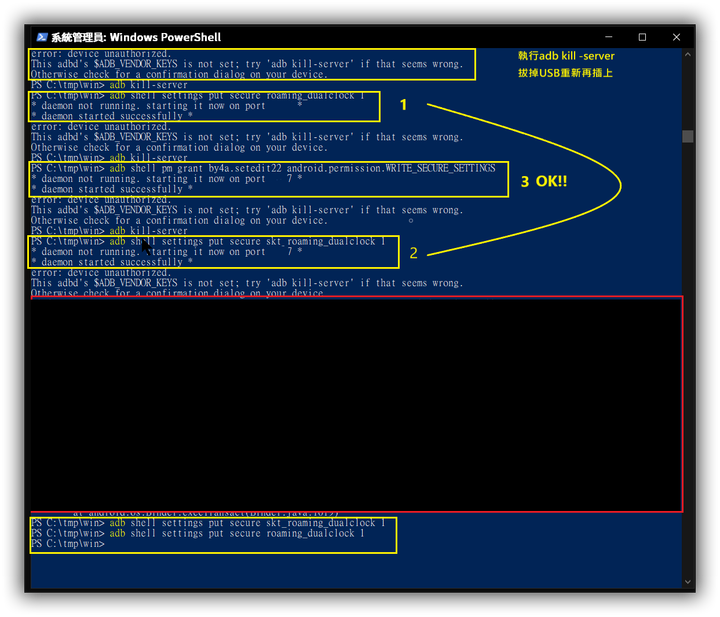Maximize the Windows PowerShell window
720x617 pixels.
[x=642, y=37]
